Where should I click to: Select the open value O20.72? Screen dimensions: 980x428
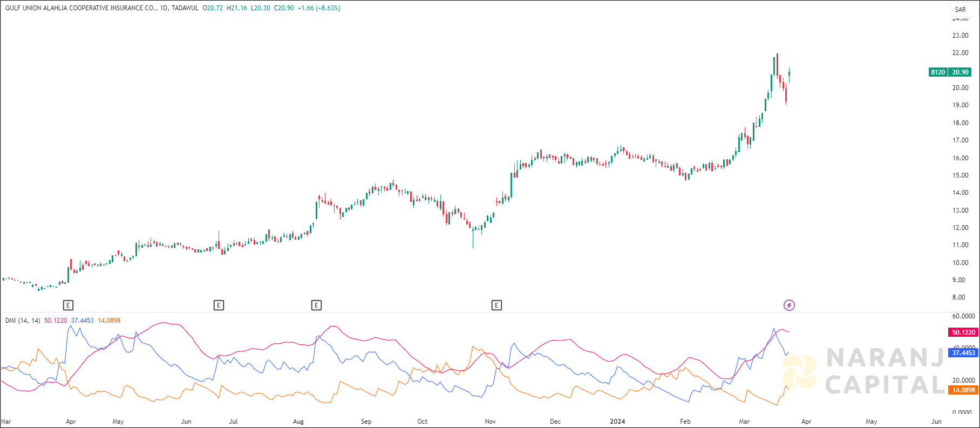[x=213, y=8]
